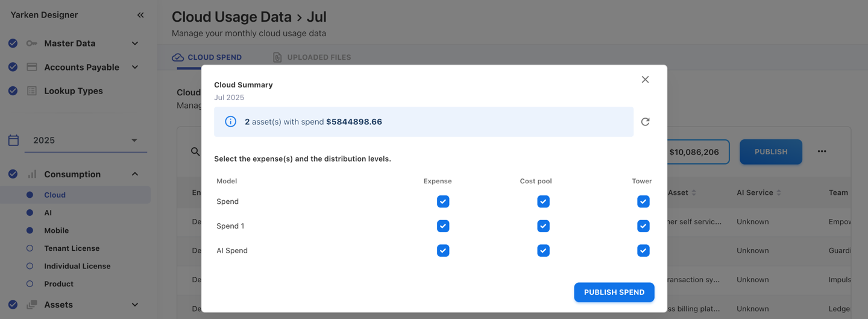Sort by AI Service column arrows
868x319 pixels.
click(779, 193)
